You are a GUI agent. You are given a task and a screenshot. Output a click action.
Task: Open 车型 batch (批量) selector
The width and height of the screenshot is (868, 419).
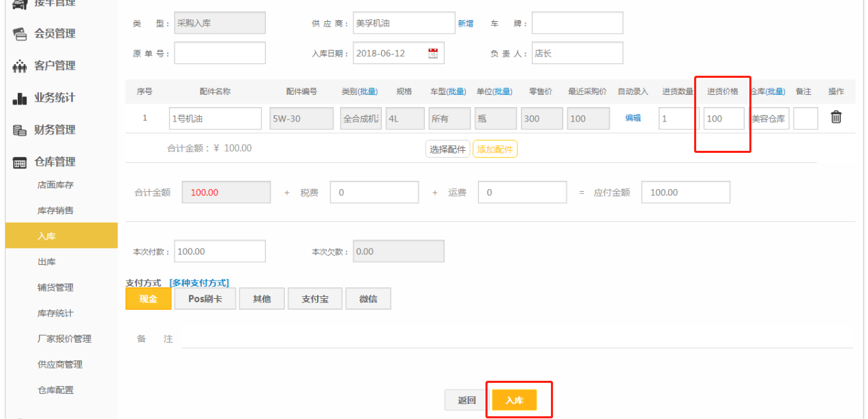coord(456,91)
